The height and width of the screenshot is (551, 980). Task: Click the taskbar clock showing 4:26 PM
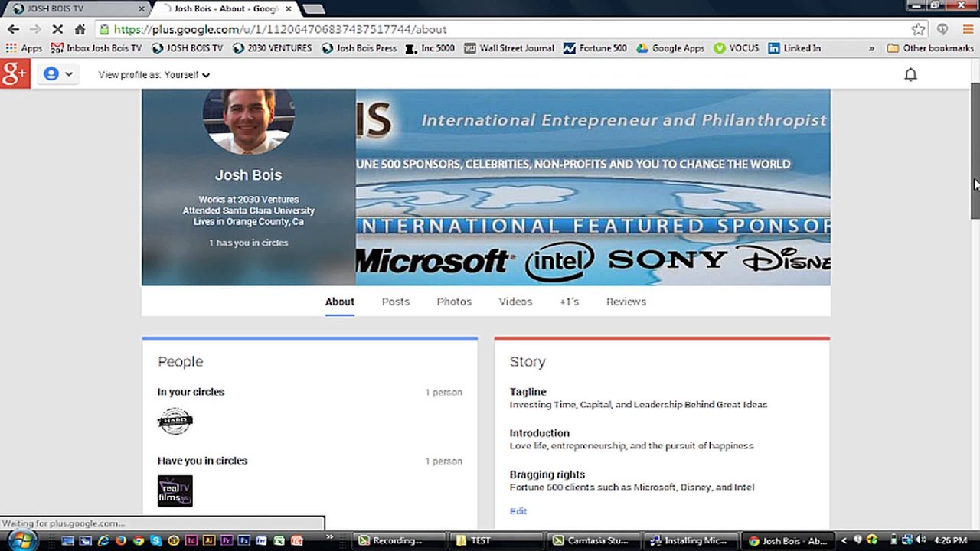(951, 540)
